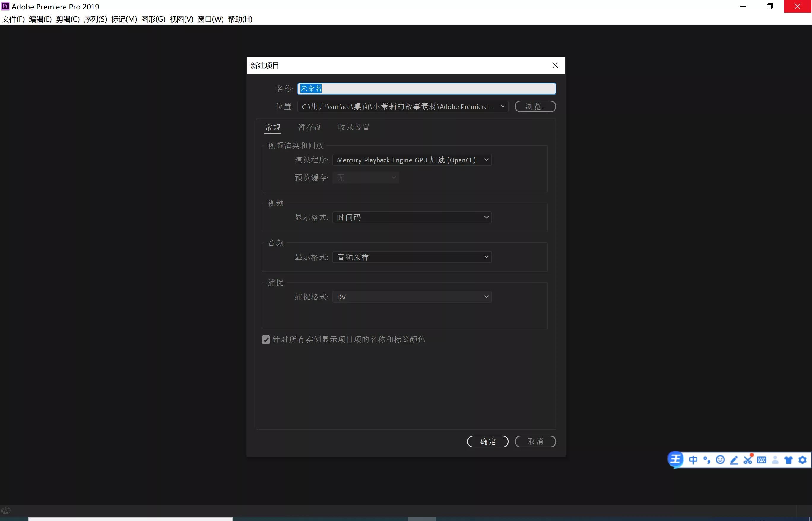This screenshot has width=812, height=521.
Task: Toggle Chinese/English mode on input toolbar
Action: point(693,459)
